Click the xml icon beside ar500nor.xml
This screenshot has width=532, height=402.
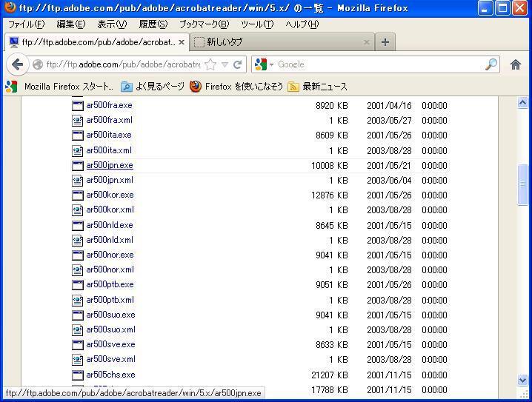coord(78,270)
